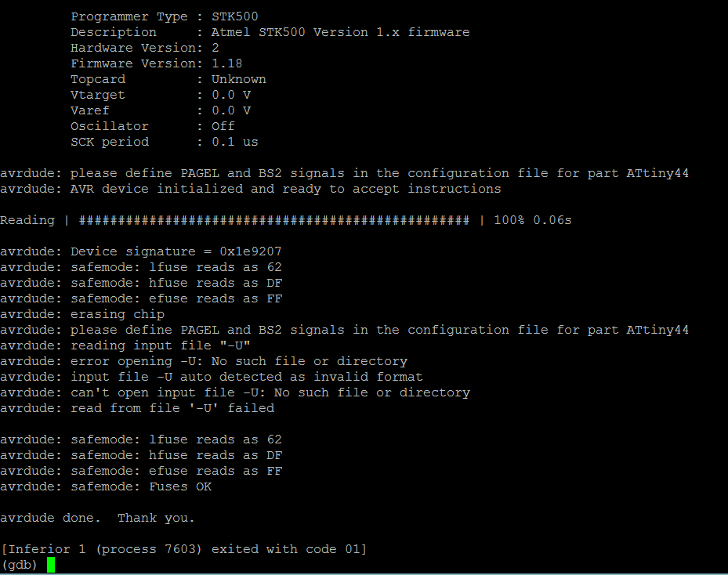This screenshot has height=575, width=728.
Task: Click the green cursor at gdb prompt
Action: pyautogui.click(x=51, y=565)
